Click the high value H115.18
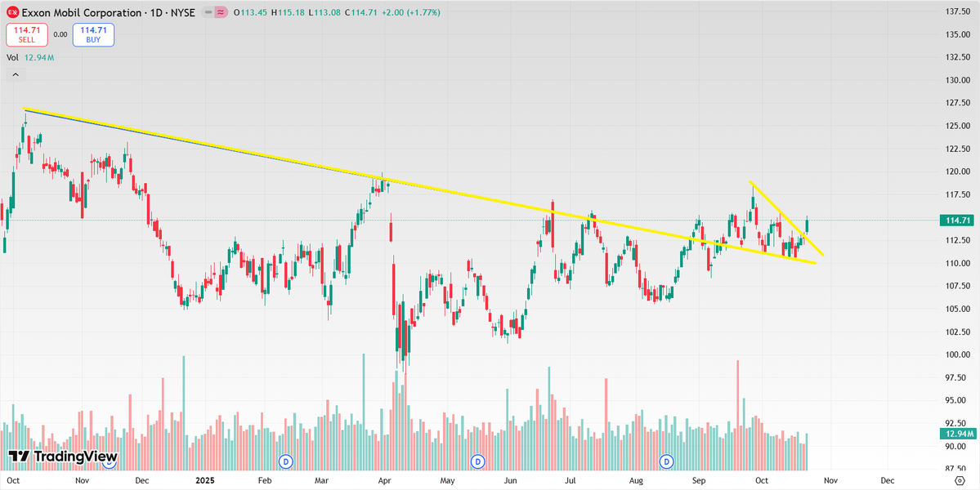The height and width of the screenshot is (490, 980). 287,12
